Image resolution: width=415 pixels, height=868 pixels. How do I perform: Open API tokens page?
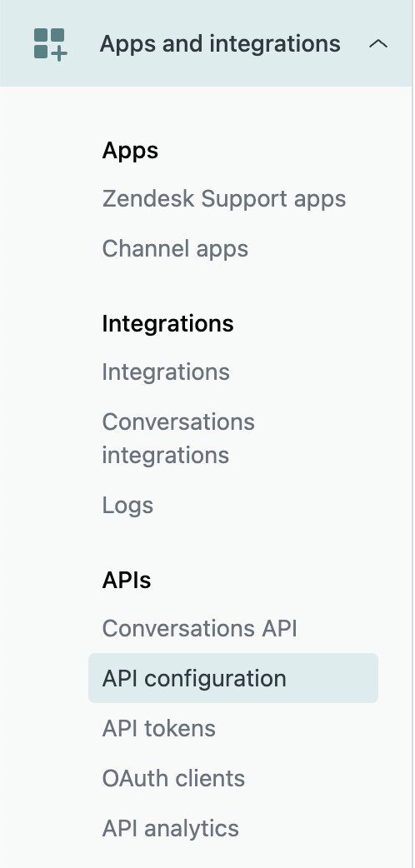(158, 729)
